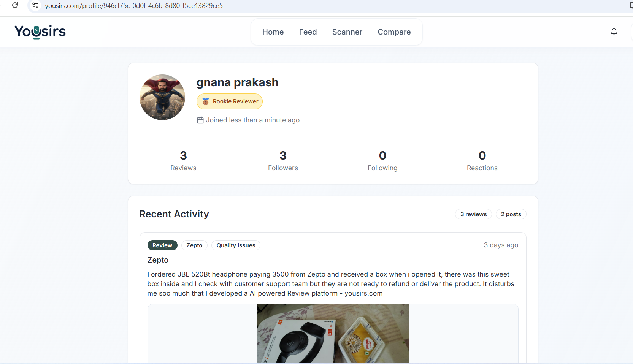Select the 'Quality Issues' tag
This screenshot has height=364, width=633.
click(236, 245)
